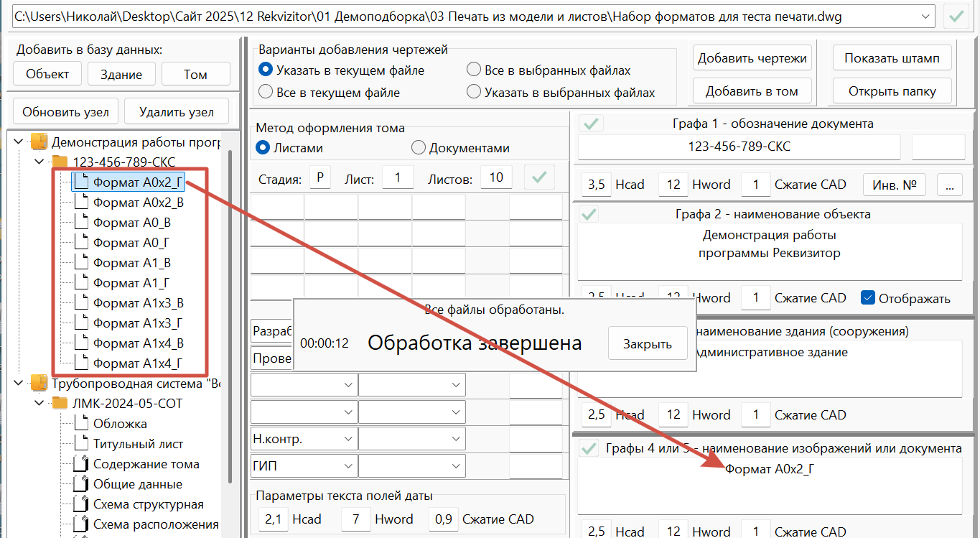
Task: Select the Все в выбранных файлах option
Action: [473, 70]
